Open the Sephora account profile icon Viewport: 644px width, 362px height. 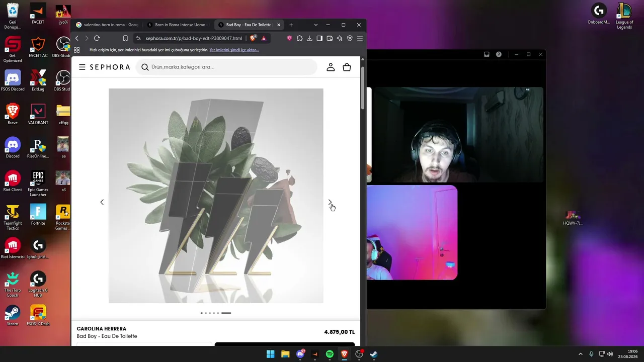[331, 67]
